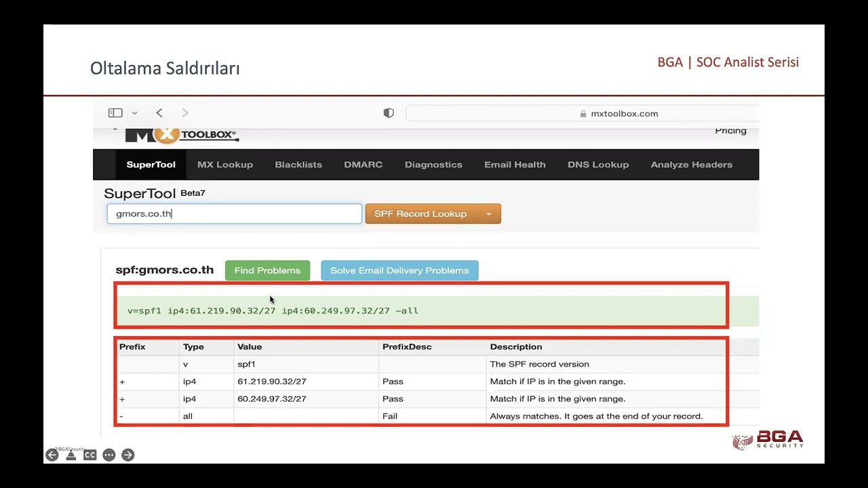Run the SPF Record Lookup button
Image resolution: width=868 pixels, height=488 pixels.
(420, 213)
